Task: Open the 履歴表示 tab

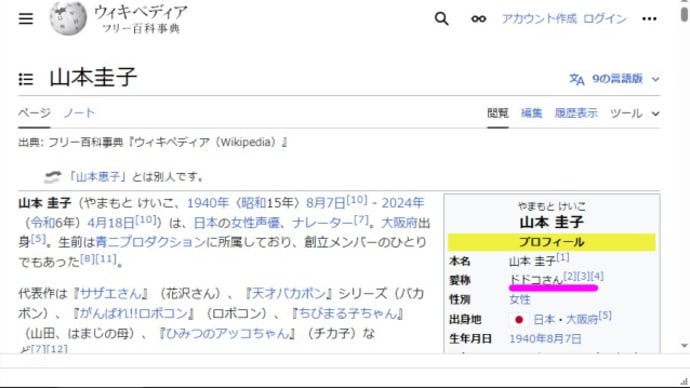Action: 576,113
